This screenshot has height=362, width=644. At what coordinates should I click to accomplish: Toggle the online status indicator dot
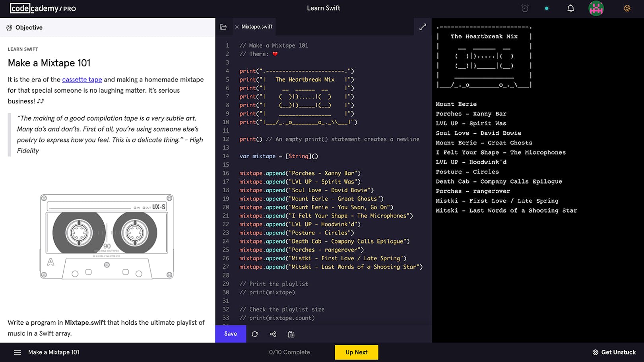546,8
